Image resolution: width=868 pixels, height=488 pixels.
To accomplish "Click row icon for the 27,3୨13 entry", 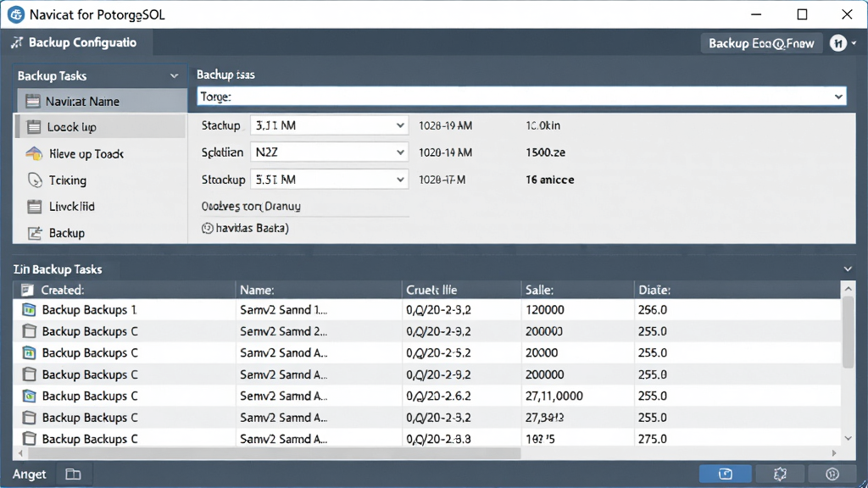I will (29, 418).
